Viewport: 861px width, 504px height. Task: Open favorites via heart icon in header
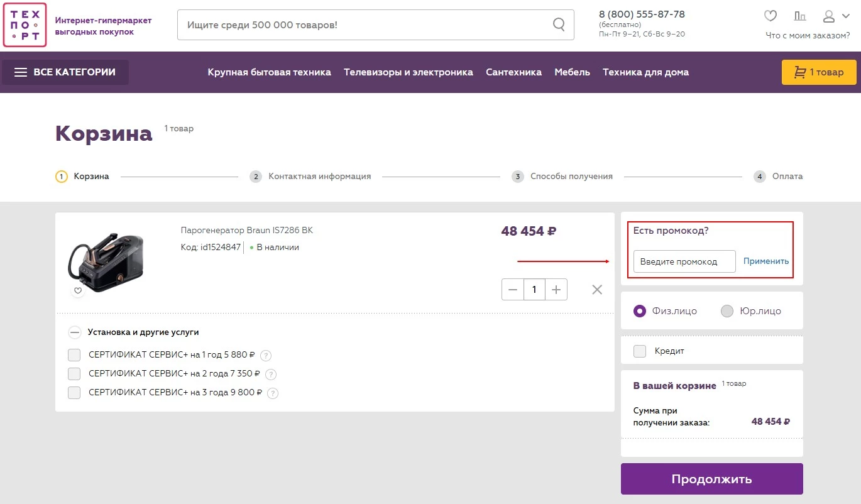coord(771,16)
